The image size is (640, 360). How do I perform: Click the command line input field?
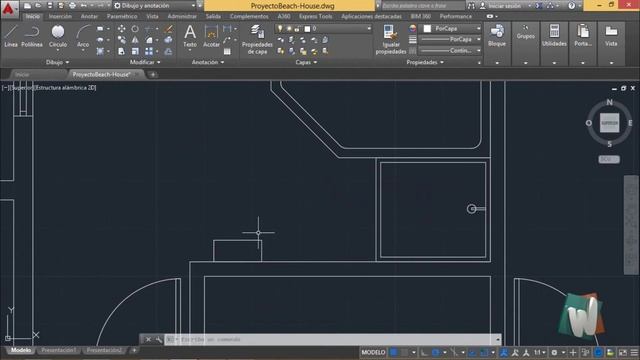coord(333,340)
